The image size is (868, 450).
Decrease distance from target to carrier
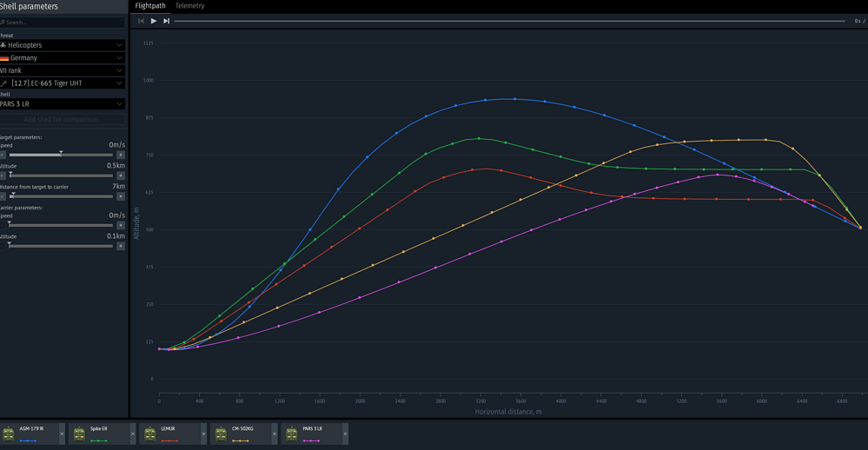click(3, 196)
